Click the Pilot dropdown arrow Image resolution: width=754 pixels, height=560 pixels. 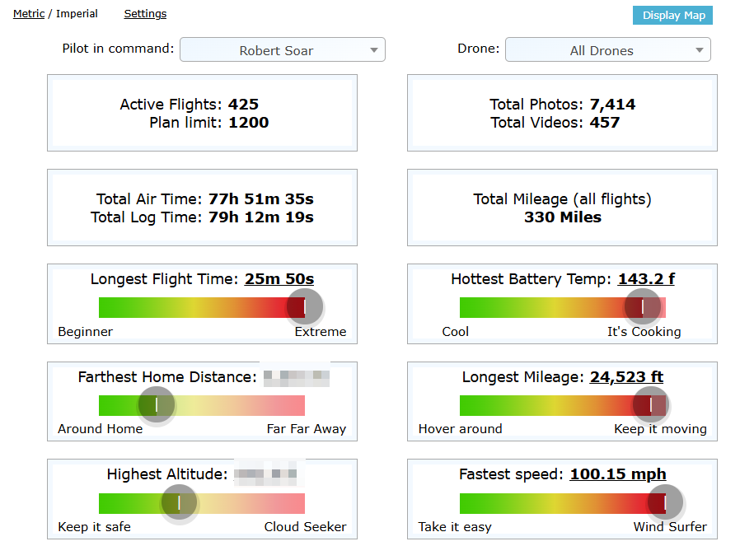tap(374, 50)
